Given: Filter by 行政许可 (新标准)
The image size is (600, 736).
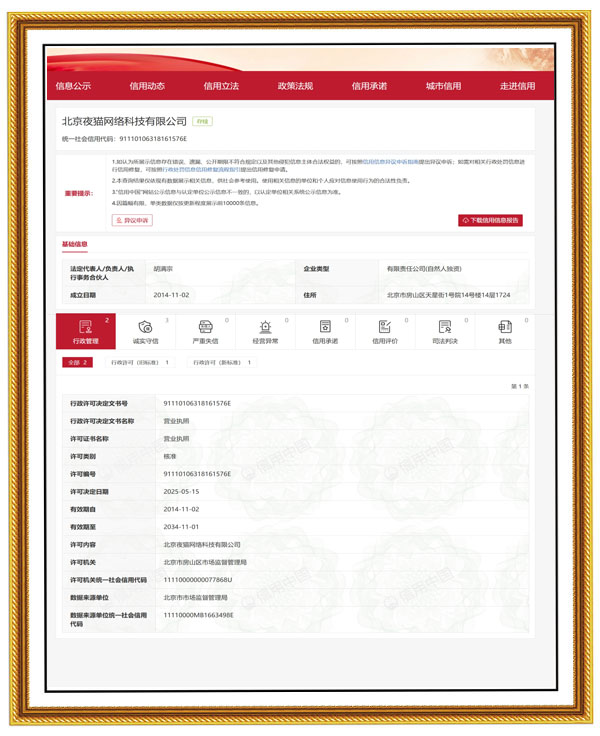Looking at the screenshot, I should click(221, 362).
